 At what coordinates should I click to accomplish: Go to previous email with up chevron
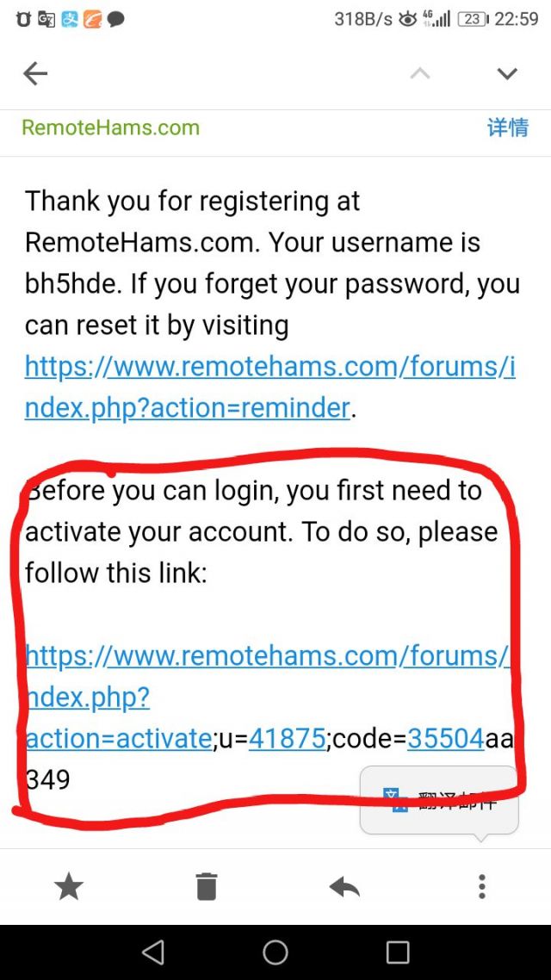420,74
